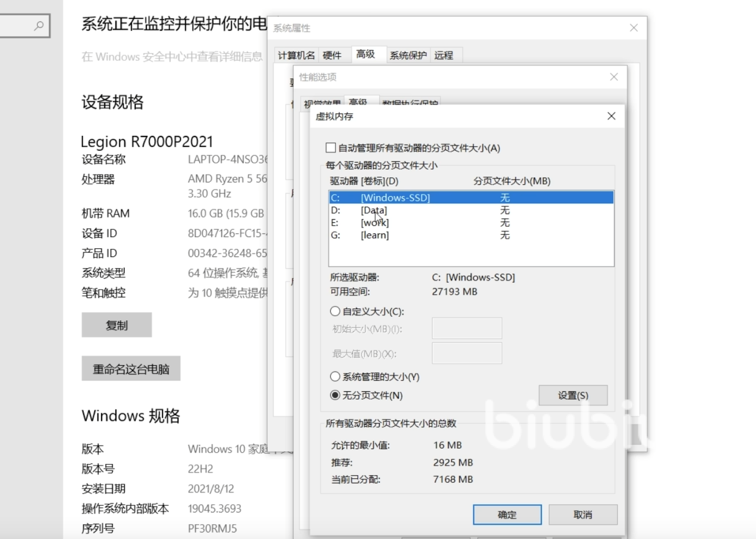
Task: Click the search magnifier icon
Action: click(x=39, y=25)
